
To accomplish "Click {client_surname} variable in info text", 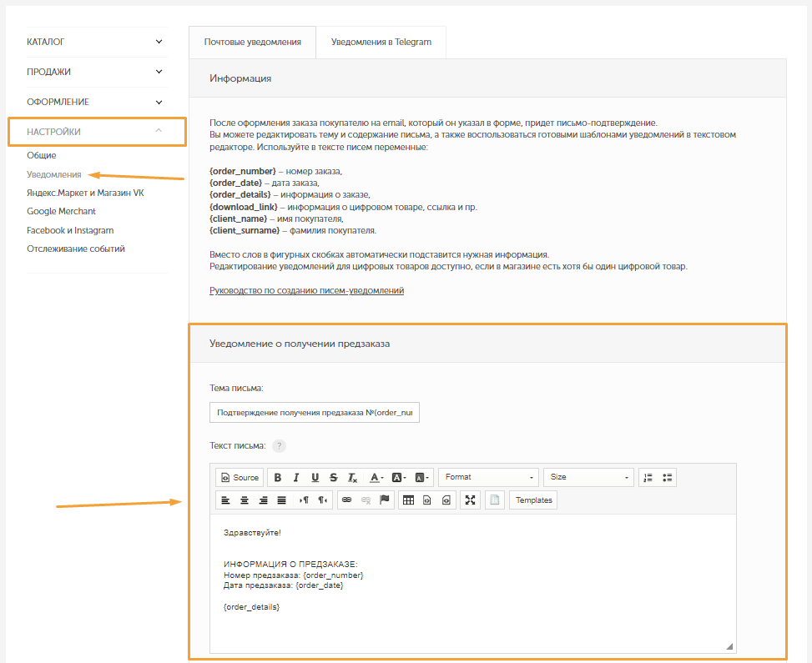I will [245, 230].
